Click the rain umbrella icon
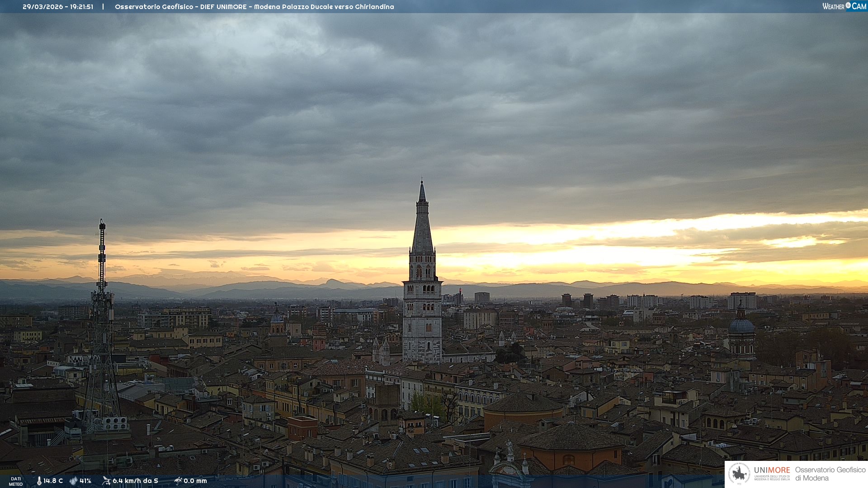Screen dimensions: 868x488 pos(178,481)
